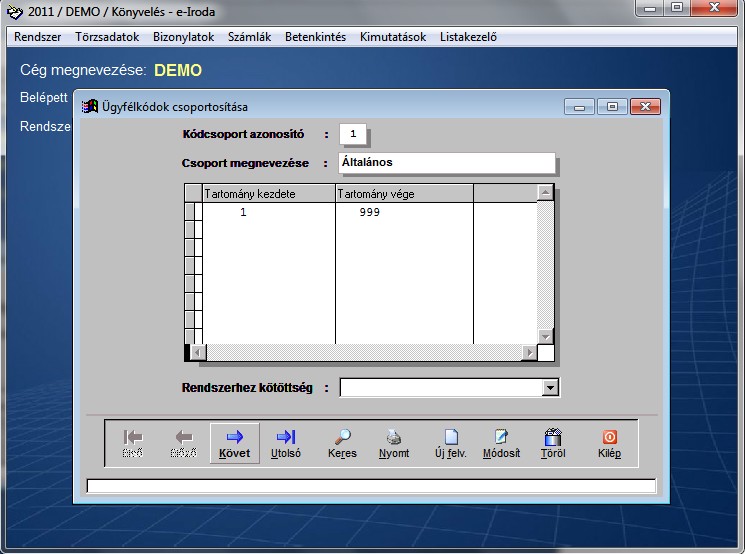Jump to last record with Utolsó
Viewport: 745px width, 554px height.
285,442
